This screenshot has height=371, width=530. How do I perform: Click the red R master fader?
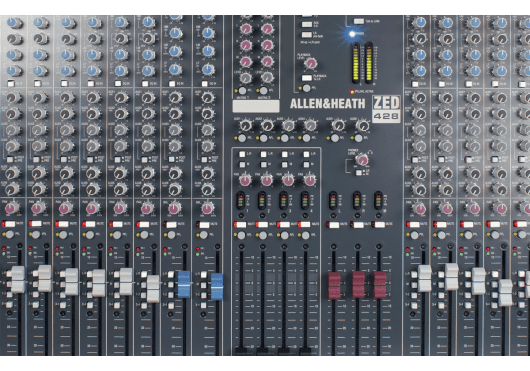358,285
